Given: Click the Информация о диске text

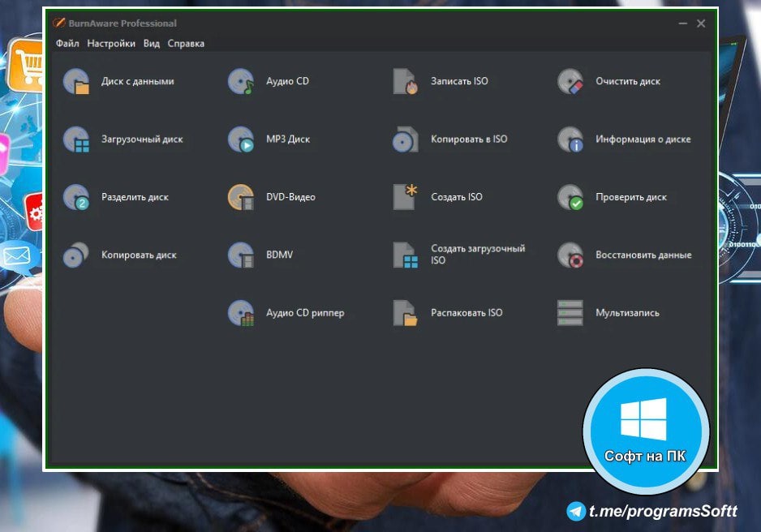Looking at the screenshot, I should [643, 139].
